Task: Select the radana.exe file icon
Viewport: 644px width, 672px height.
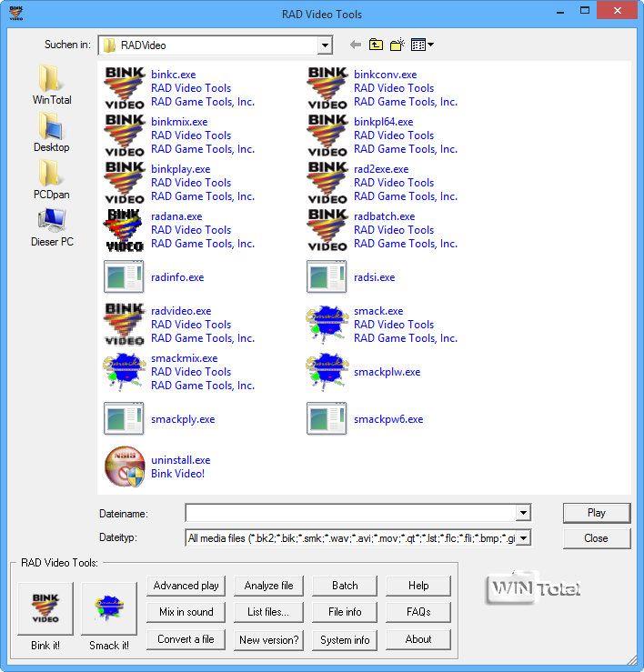Action: (x=124, y=230)
